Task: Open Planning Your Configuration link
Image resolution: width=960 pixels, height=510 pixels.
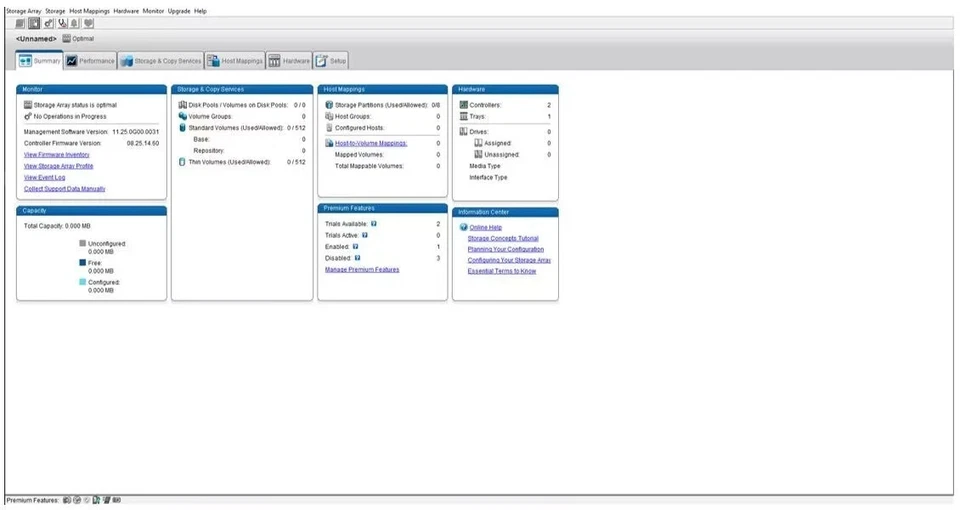Action: point(506,249)
